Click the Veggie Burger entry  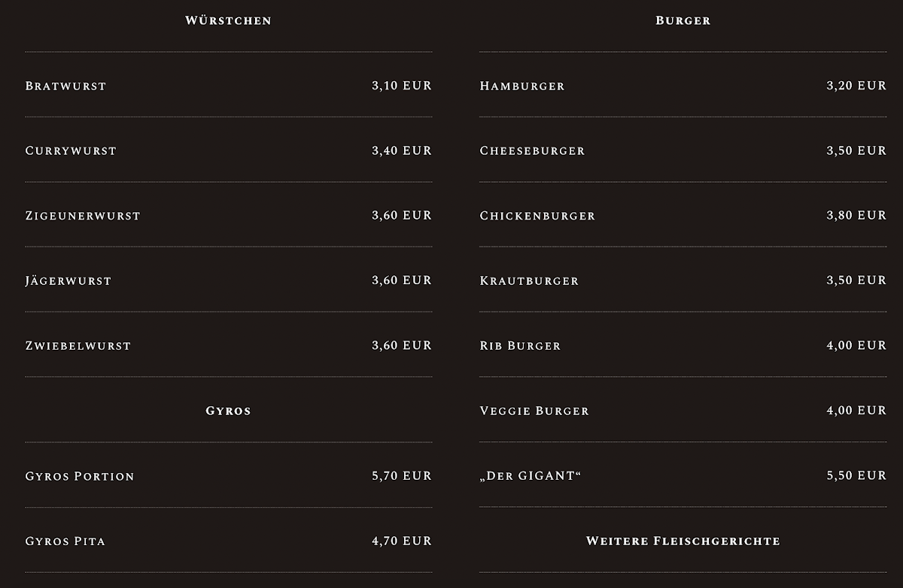534,411
